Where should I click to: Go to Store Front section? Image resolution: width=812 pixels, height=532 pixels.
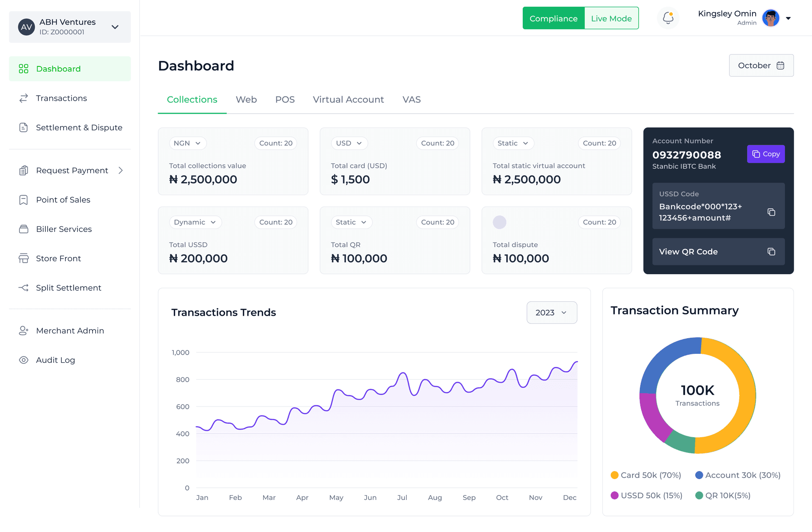(x=58, y=258)
